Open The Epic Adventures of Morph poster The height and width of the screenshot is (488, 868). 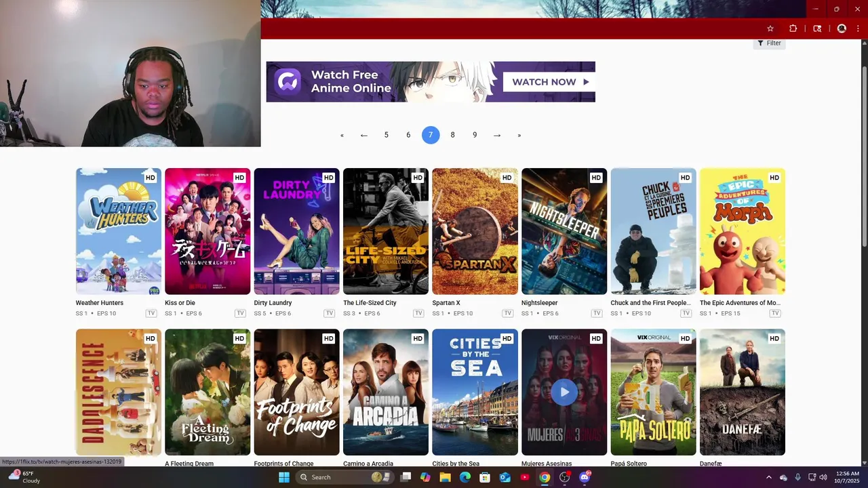point(743,231)
